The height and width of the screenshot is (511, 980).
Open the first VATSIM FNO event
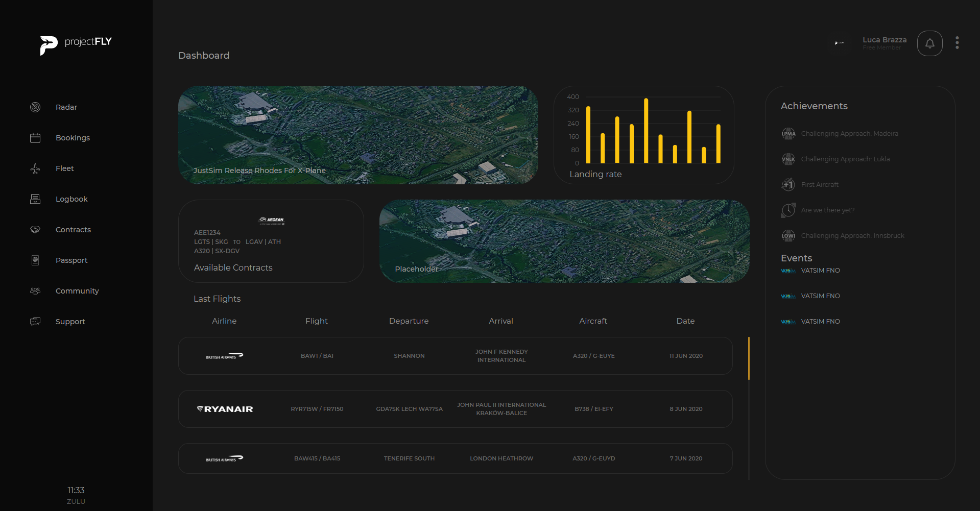pyautogui.click(x=820, y=271)
